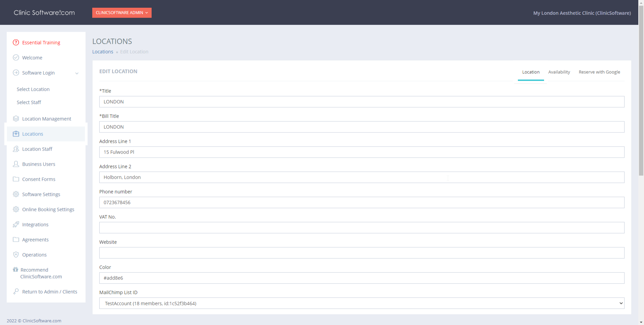Screen dimensions: 644x325
Task: Open Online Booking Settings in sidebar
Action: [x=48, y=209]
